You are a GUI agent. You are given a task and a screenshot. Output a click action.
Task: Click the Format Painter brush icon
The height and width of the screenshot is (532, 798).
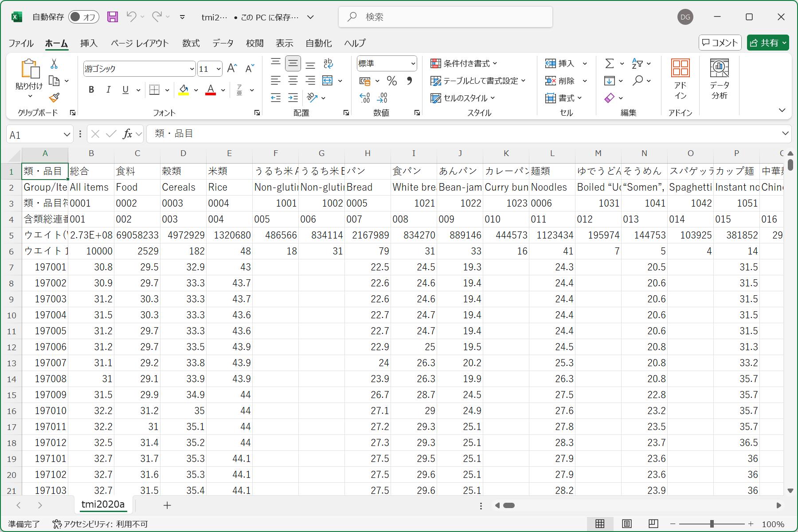54,97
